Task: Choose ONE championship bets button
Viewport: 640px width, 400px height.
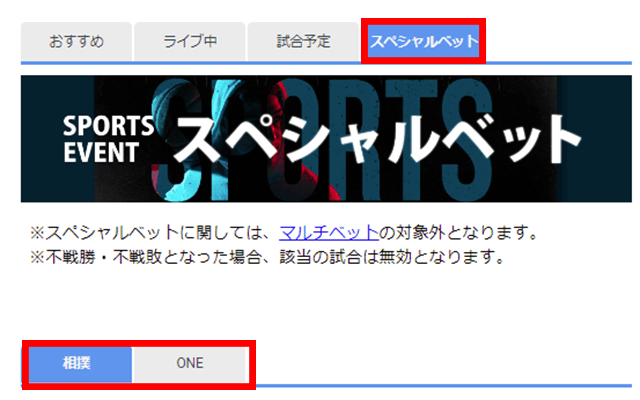Action: tap(190, 363)
